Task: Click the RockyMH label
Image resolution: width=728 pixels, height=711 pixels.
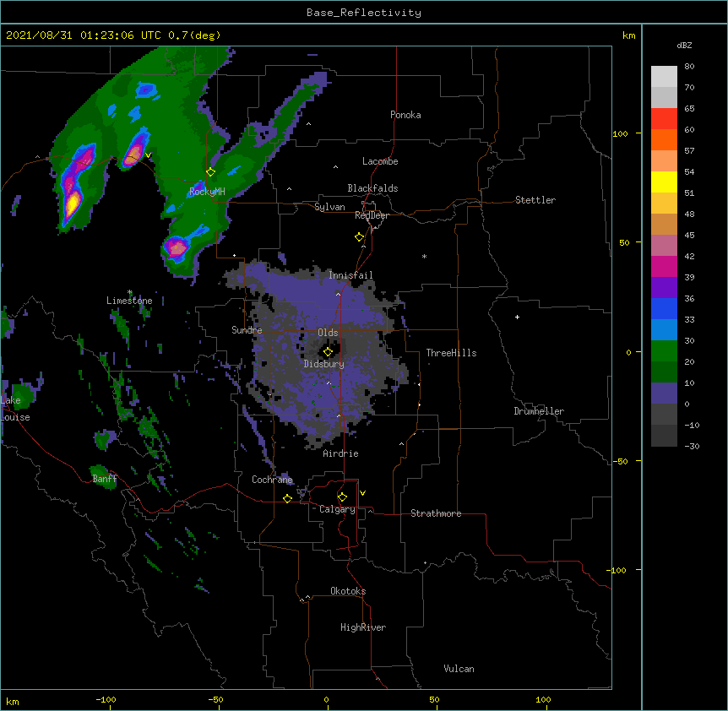Action: tap(207, 191)
